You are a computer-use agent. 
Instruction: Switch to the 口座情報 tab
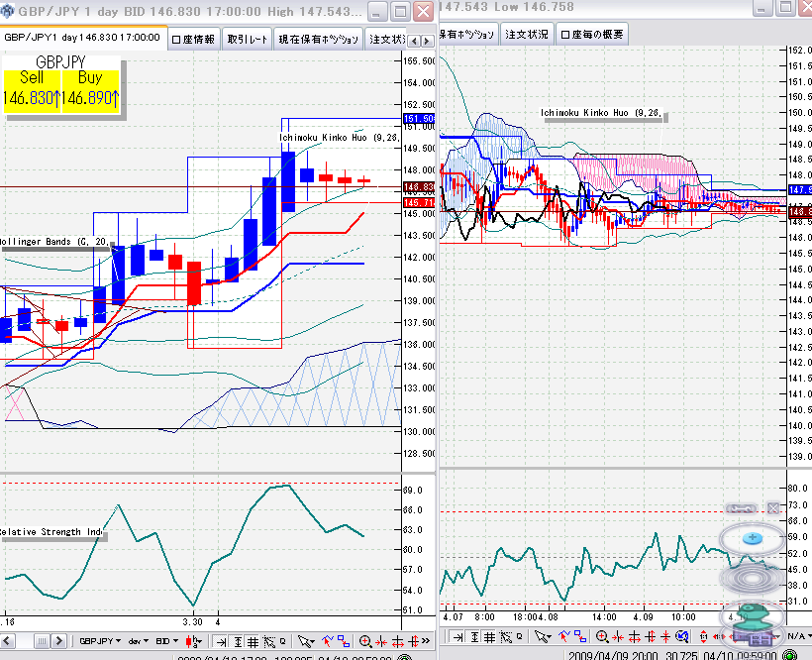tap(194, 40)
